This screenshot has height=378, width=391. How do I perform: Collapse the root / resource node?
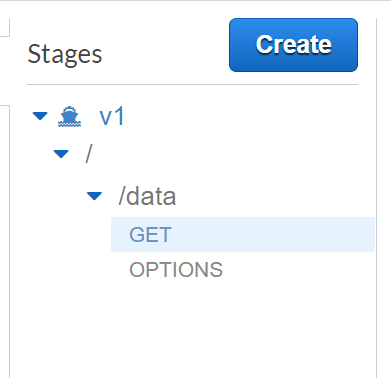(x=61, y=154)
